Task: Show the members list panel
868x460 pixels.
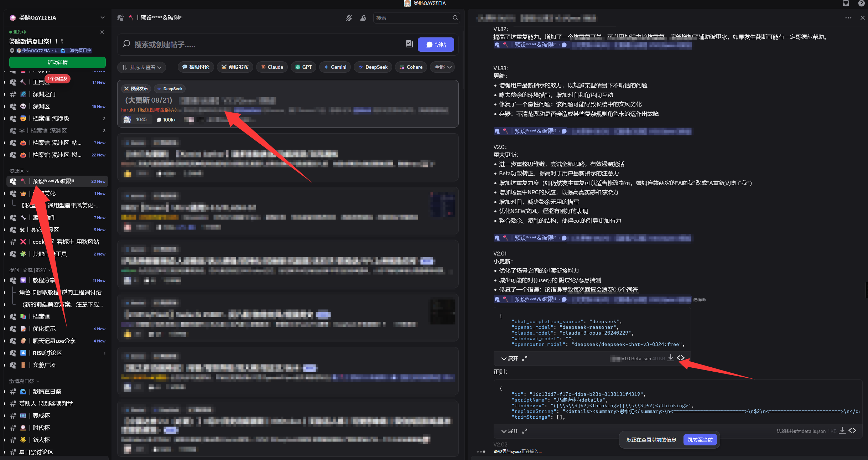Action: (363, 17)
